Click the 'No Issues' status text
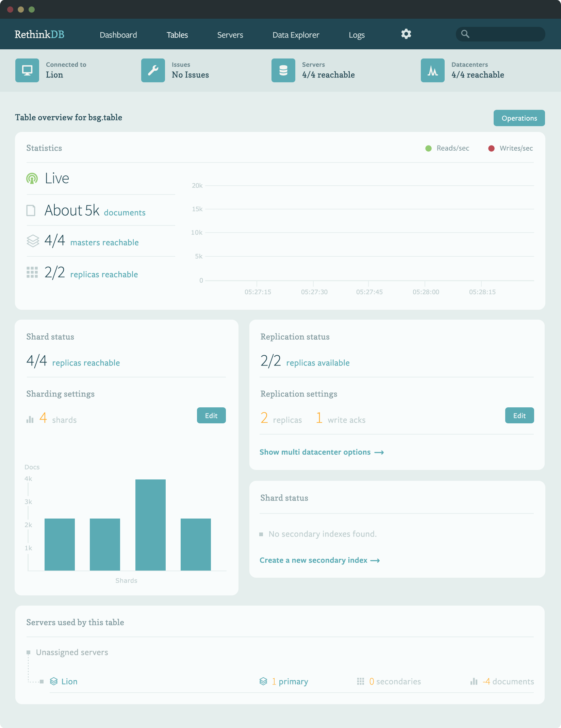 pos(191,75)
